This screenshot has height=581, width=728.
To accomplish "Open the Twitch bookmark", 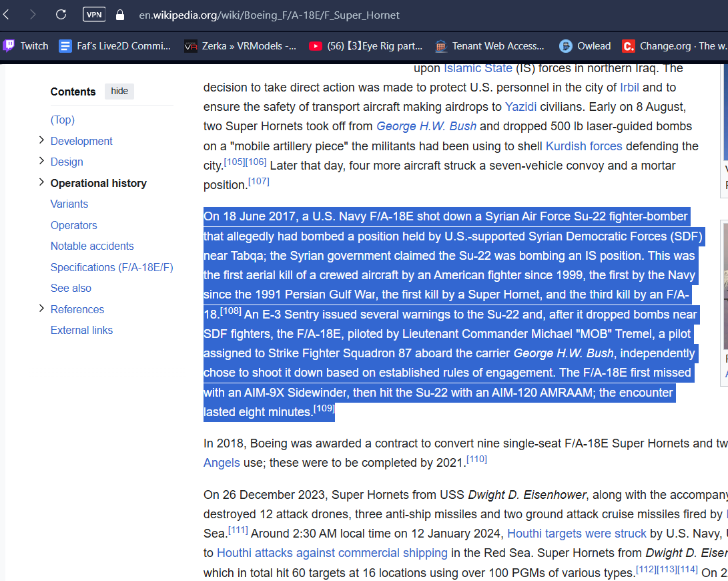I will coord(26,46).
